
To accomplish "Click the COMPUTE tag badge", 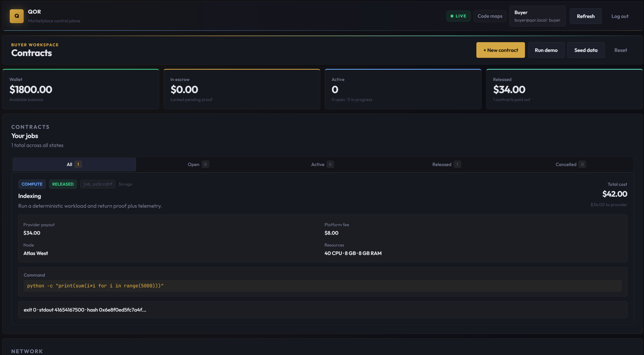I will tap(32, 184).
